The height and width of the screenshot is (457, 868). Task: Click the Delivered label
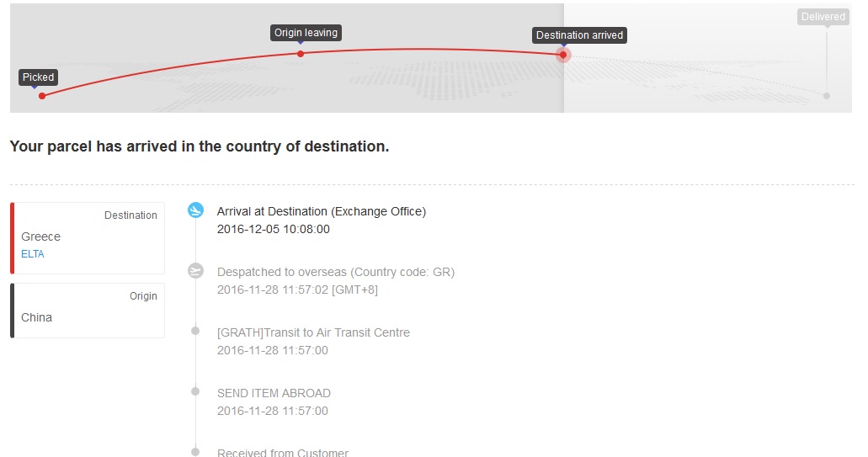click(x=823, y=17)
